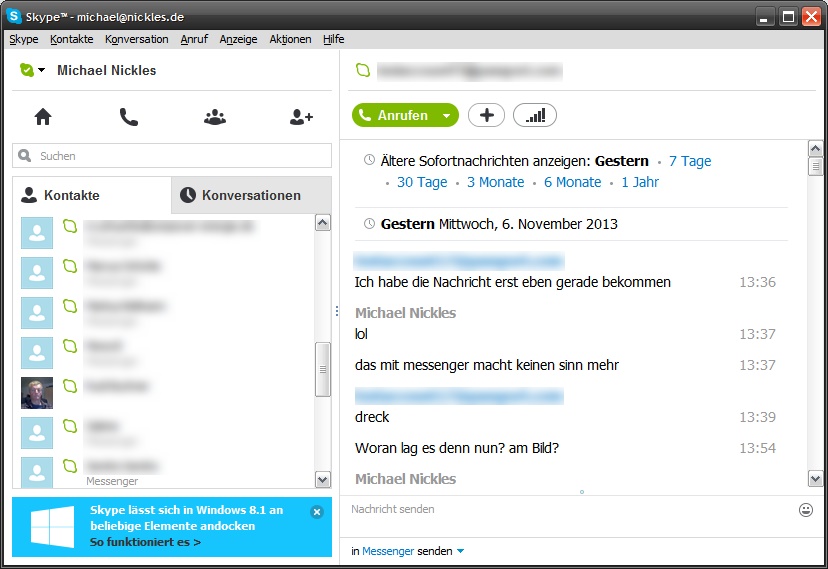Viewport: 828px width, 569px height.
Task: Click the date header Mittwoch, 6. November 2013
Action: coord(528,224)
